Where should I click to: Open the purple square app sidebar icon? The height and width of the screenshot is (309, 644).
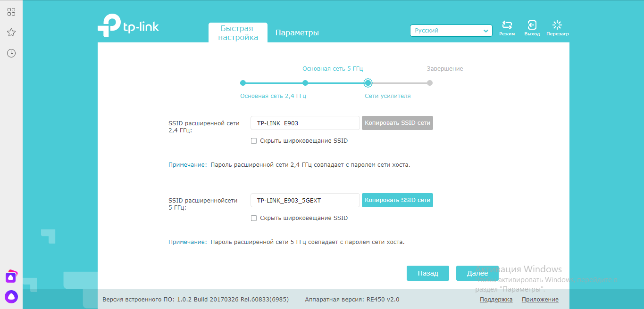[x=11, y=276]
